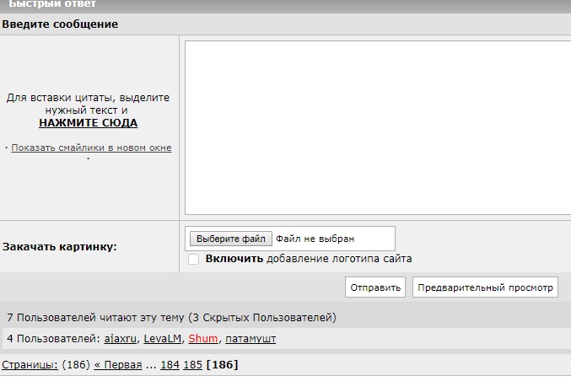Go to « Первая page
This screenshot has height=392, width=571.
[x=118, y=365]
